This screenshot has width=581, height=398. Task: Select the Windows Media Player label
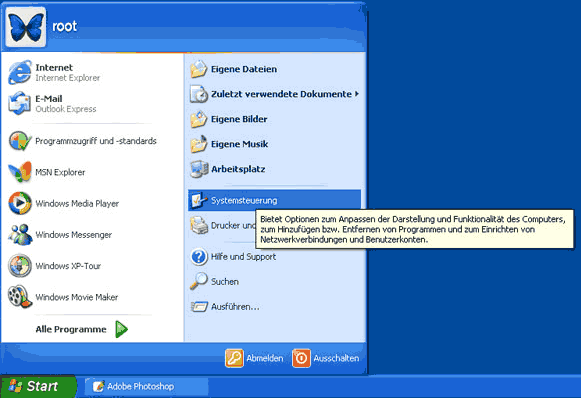pos(77,203)
